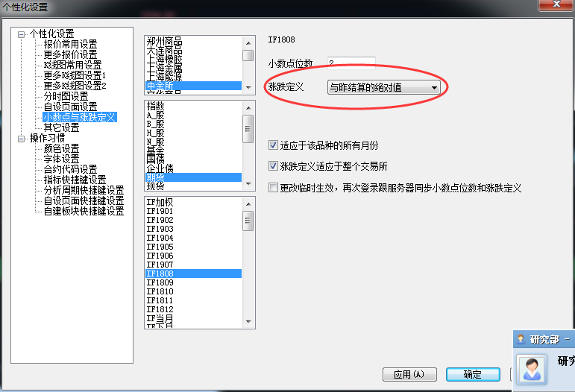Select 上海橡胶 in the exchange list
Screen dimensions: 575x392
[x=193, y=59]
